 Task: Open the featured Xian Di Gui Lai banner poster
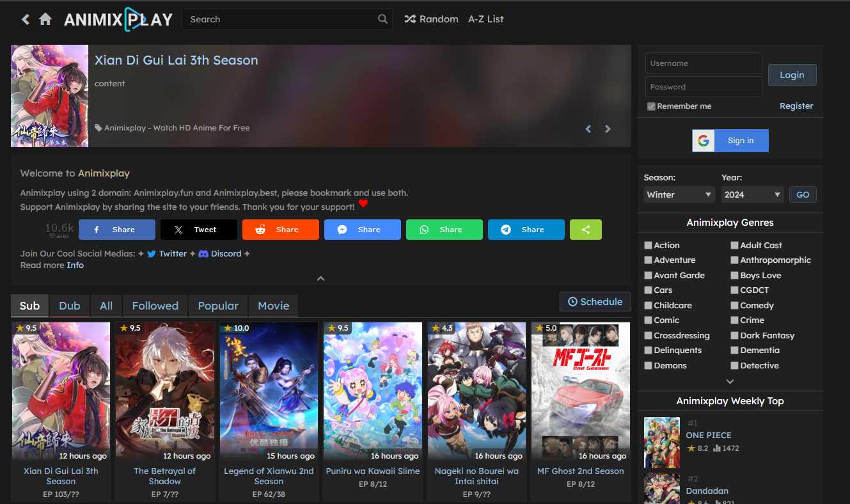click(x=49, y=96)
